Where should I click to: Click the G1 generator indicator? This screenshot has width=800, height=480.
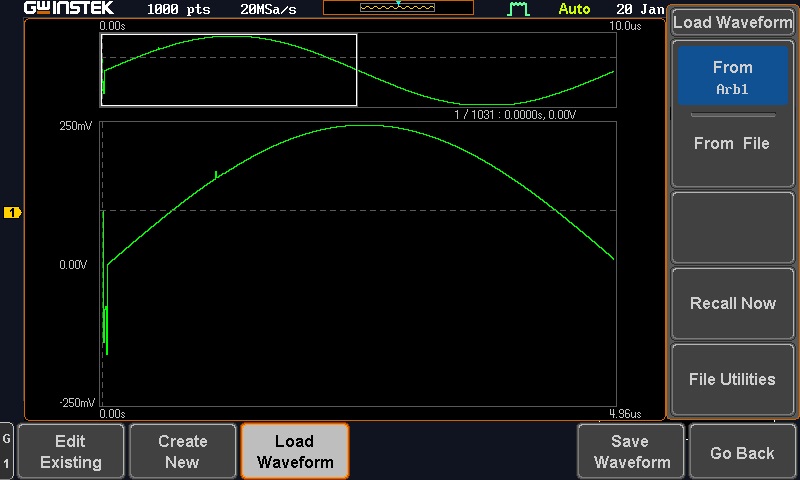[x=7, y=451]
